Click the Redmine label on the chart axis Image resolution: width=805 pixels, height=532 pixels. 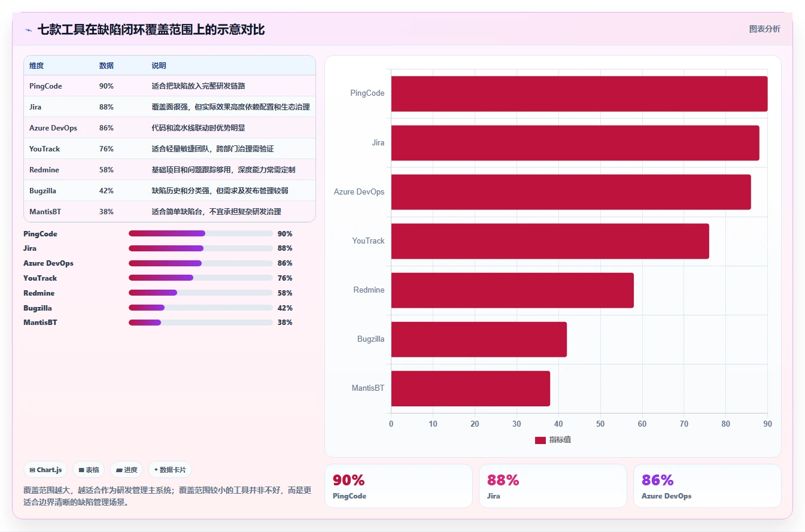click(x=369, y=290)
